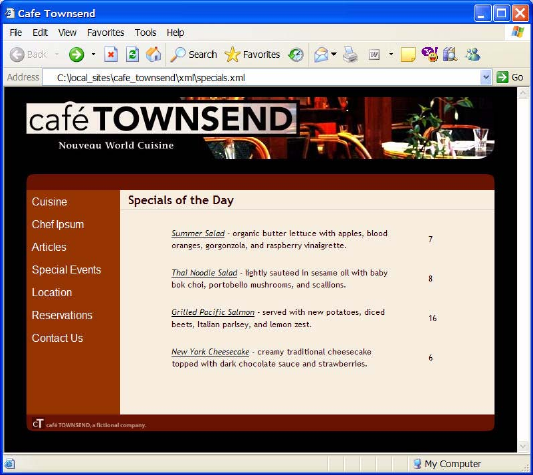
Task: Open the Favorites star toolbar button
Action: (x=252, y=54)
